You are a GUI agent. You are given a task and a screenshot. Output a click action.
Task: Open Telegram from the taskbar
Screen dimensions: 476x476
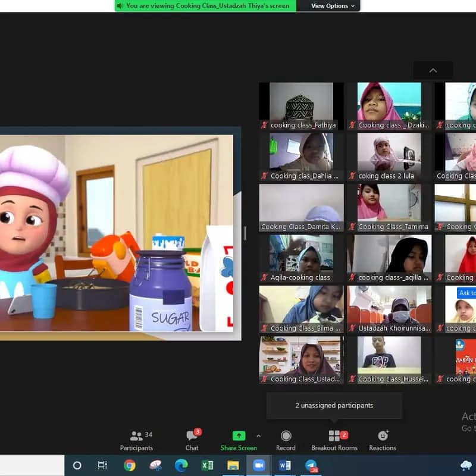pos(311,465)
